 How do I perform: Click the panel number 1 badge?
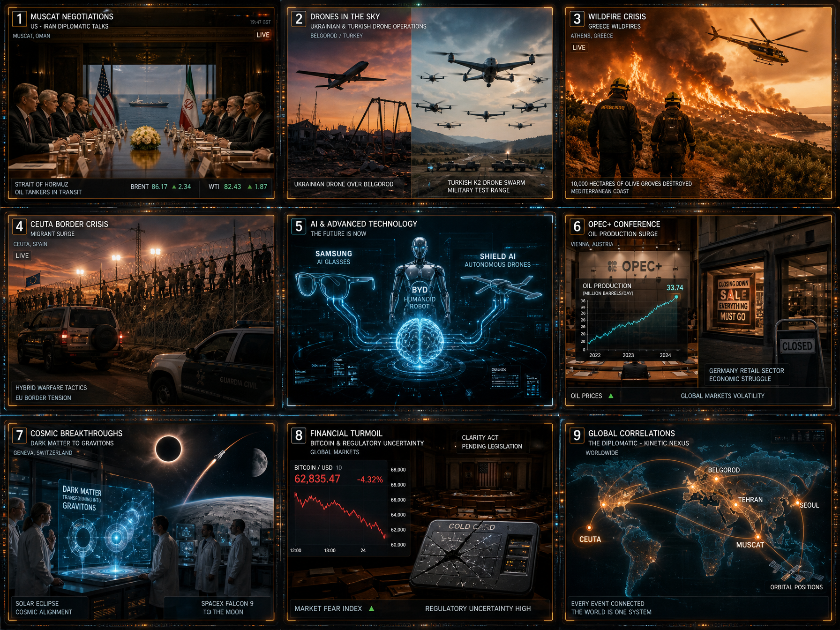click(x=19, y=19)
